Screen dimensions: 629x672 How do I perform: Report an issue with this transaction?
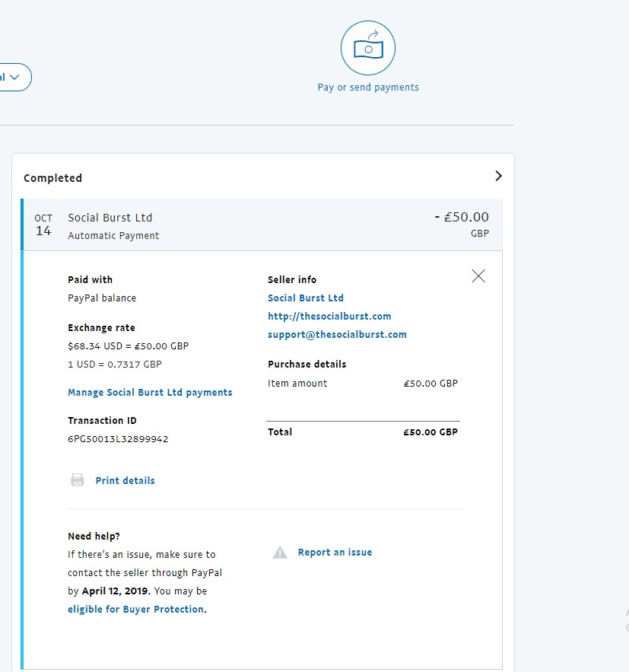(335, 553)
